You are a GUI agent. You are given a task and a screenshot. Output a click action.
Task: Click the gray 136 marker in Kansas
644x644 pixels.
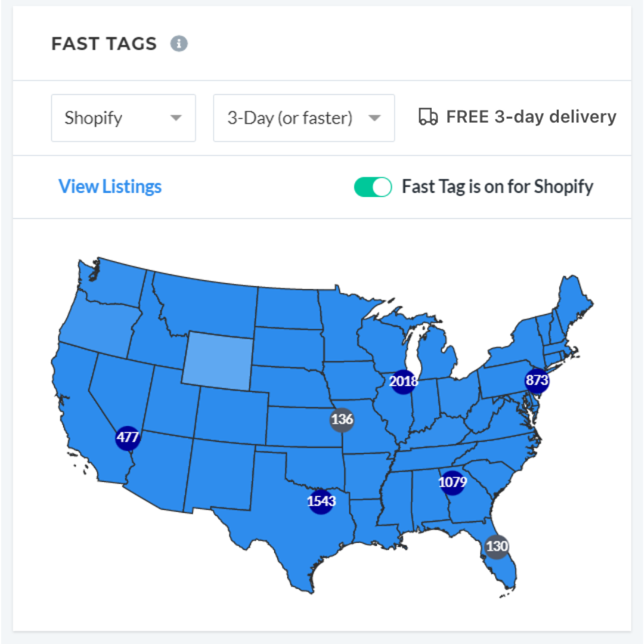[x=342, y=419]
